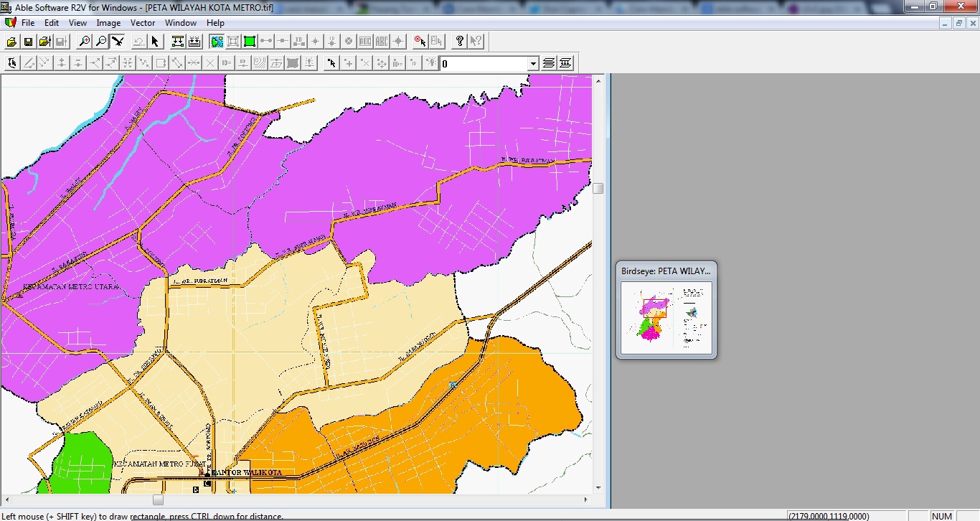Click the solid green rectangle toolbar icon
980x521 pixels.
point(250,42)
